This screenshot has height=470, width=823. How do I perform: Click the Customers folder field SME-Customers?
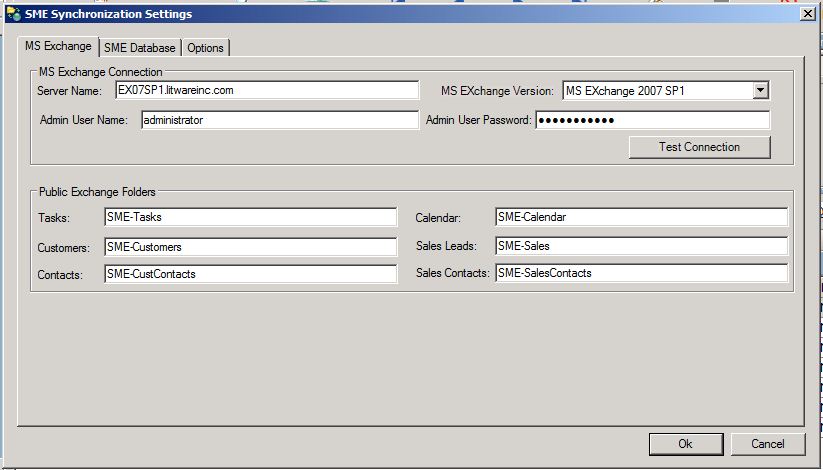pos(250,247)
